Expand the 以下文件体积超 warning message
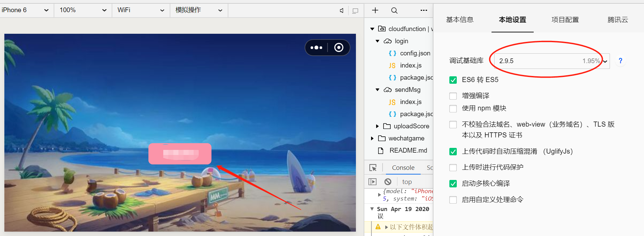The image size is (644, 236). [386, 227]
